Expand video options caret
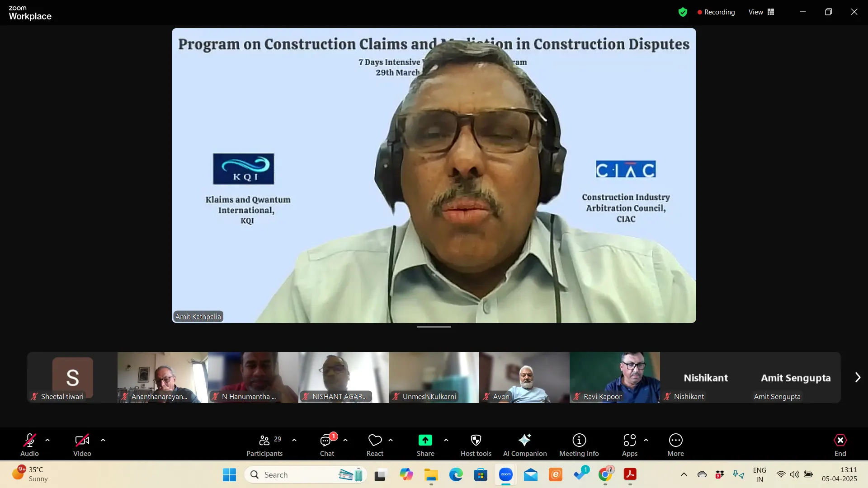 [x=103, y=440]
